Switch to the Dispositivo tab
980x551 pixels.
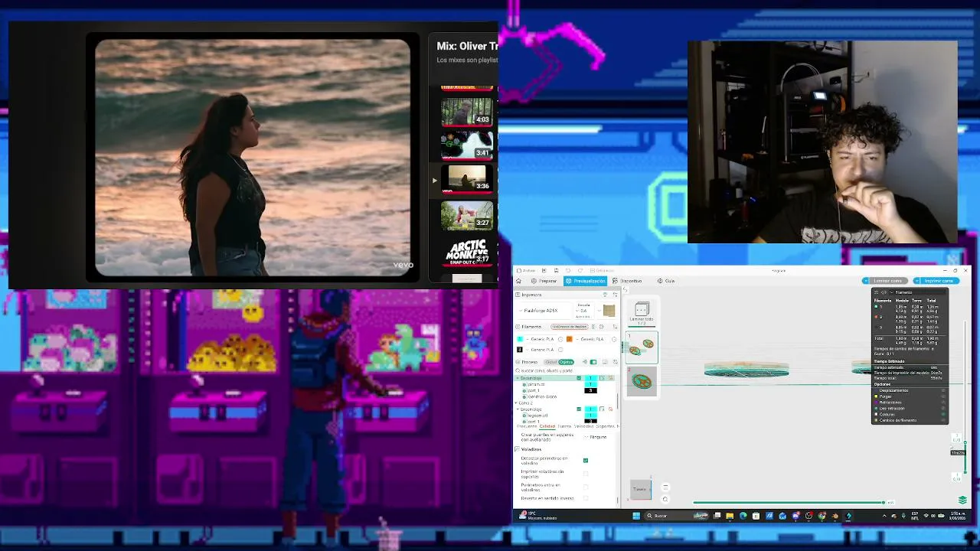coord(627,281)
